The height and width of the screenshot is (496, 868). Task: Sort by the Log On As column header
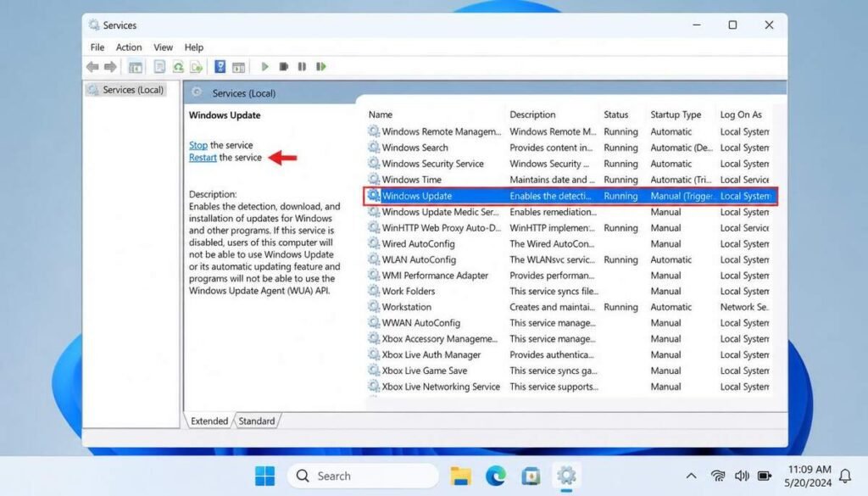click(741, 114)
